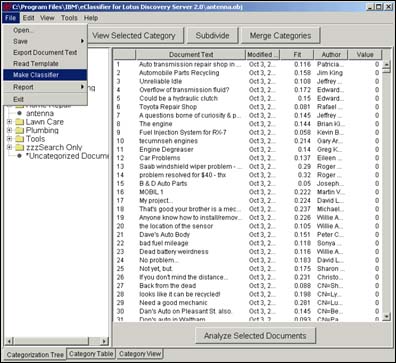Sort by the Fit column header
The width and height of the screenshot is (396, 363).
pos(297,54)
